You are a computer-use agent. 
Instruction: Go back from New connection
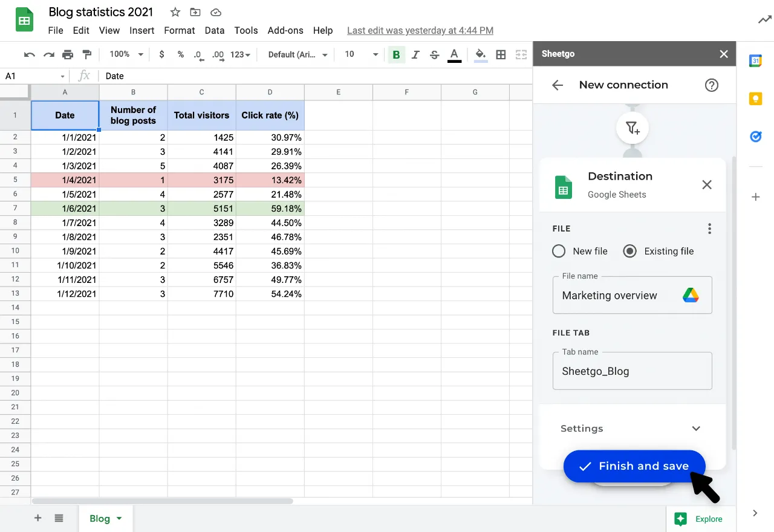point(558,85)
